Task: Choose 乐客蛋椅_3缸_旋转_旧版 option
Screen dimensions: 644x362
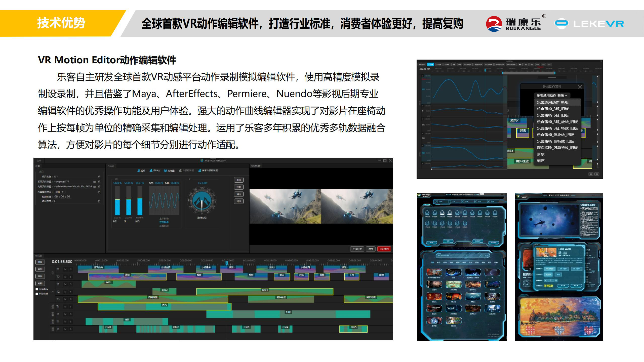Action: tap(557, 122)
